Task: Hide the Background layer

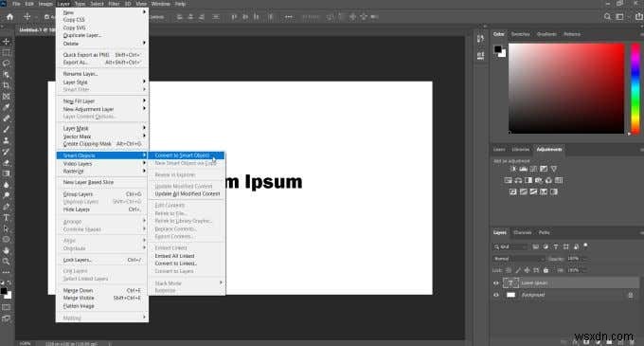Action: (496, 295)
